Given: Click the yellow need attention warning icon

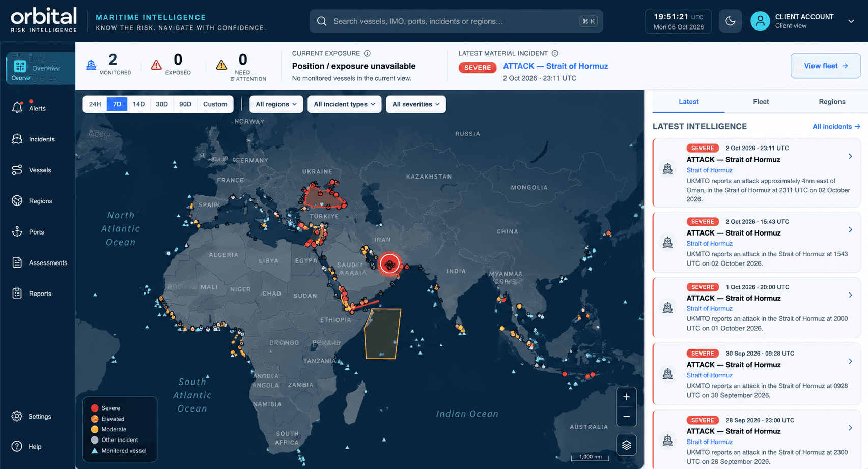Looking at the screenshot, I should pos(221,65).
